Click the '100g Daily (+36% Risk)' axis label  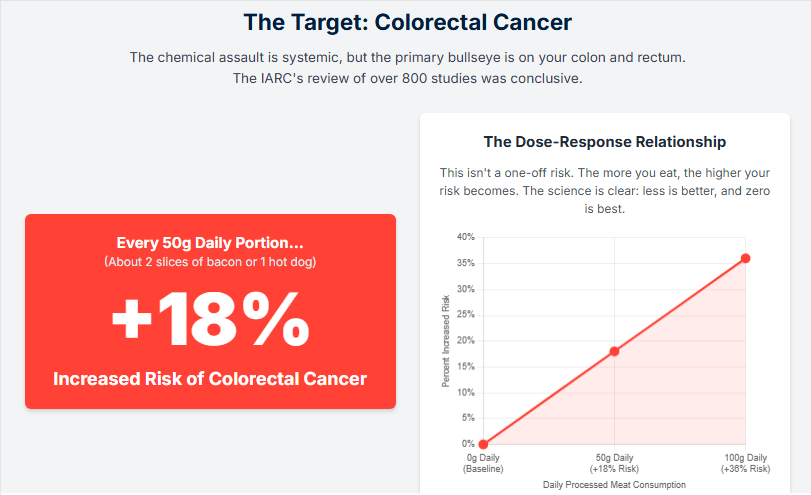745,463
